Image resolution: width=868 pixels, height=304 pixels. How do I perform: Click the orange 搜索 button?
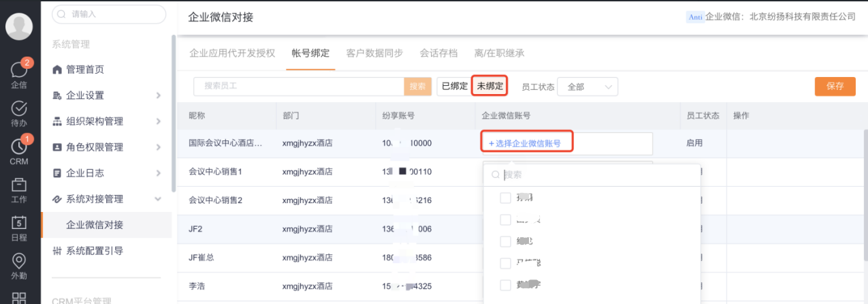(418, 87)
